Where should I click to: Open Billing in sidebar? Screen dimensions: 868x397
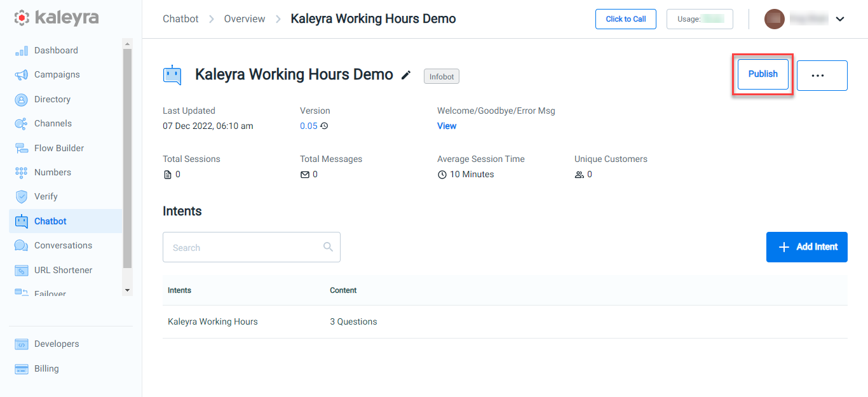[46, 368]
